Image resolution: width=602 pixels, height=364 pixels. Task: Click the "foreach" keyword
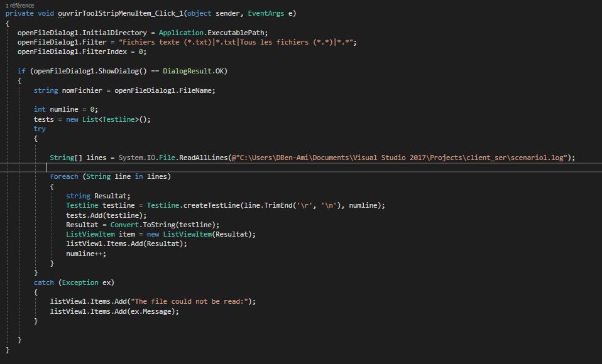63,176
